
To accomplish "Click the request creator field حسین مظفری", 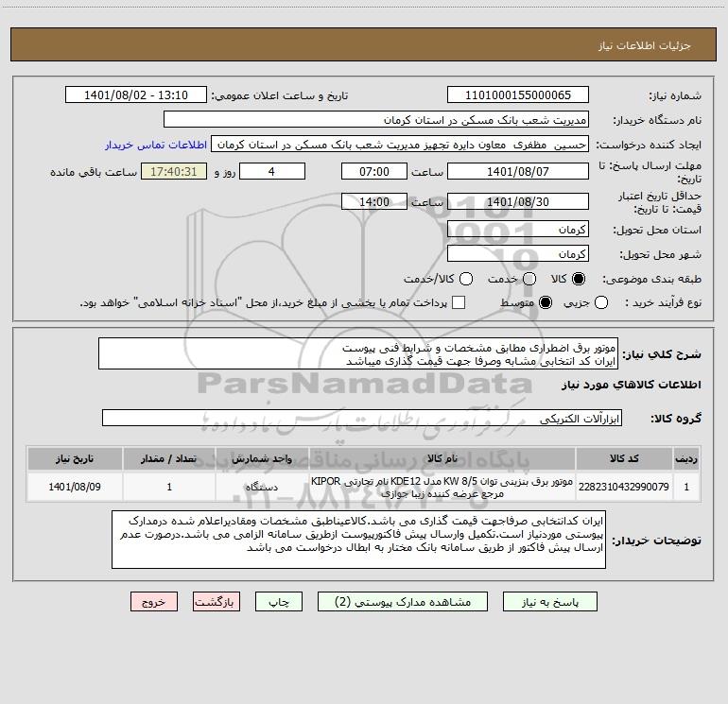I will pos(400,145).
